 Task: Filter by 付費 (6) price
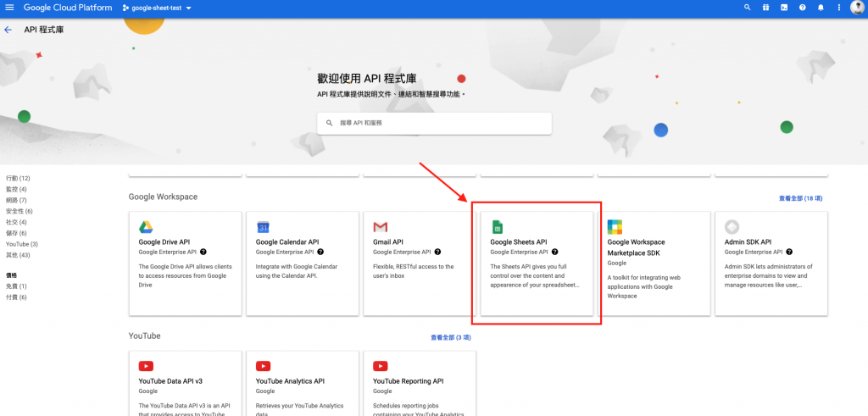click(x=16, y=297)
